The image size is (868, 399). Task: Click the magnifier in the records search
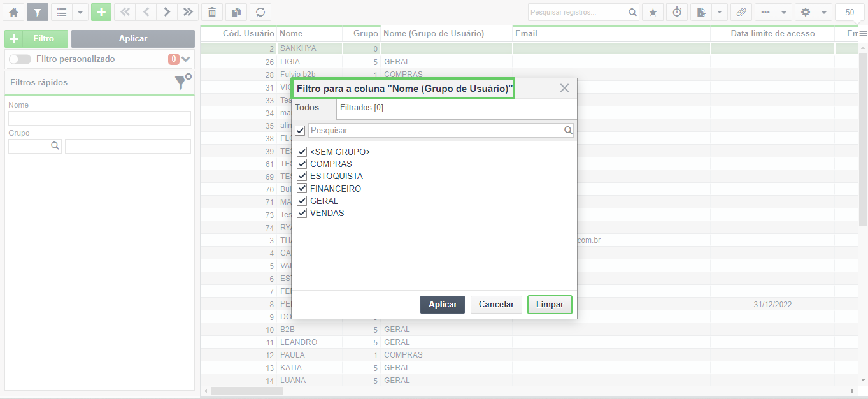point(632,12)
